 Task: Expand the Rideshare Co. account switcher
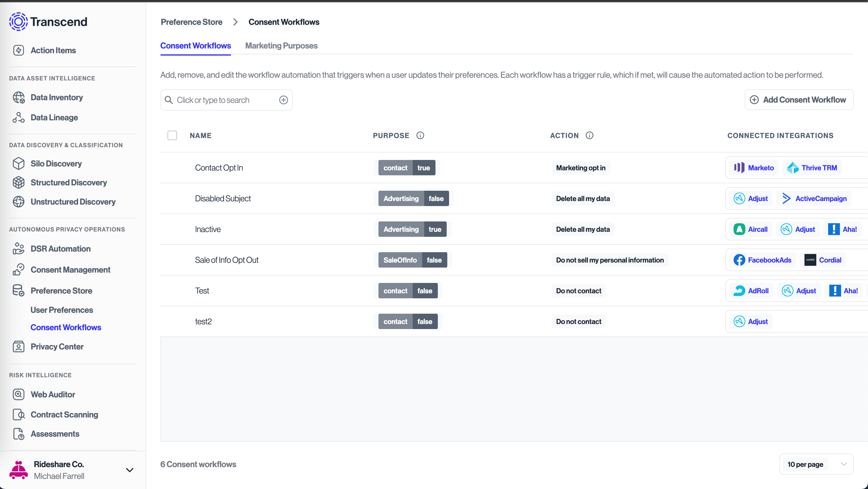coord(130,470)
